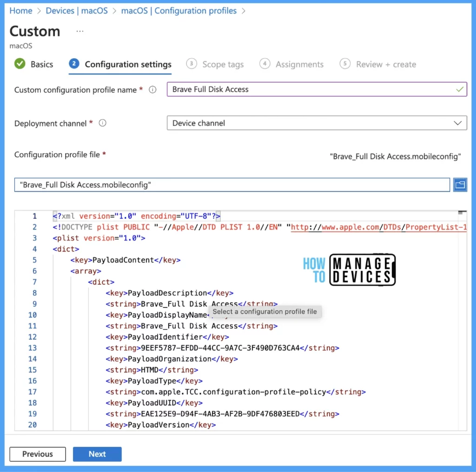476x472 pixels.
Task: Click the EAE125E9 UUID string
Action: tap(220, 414)
